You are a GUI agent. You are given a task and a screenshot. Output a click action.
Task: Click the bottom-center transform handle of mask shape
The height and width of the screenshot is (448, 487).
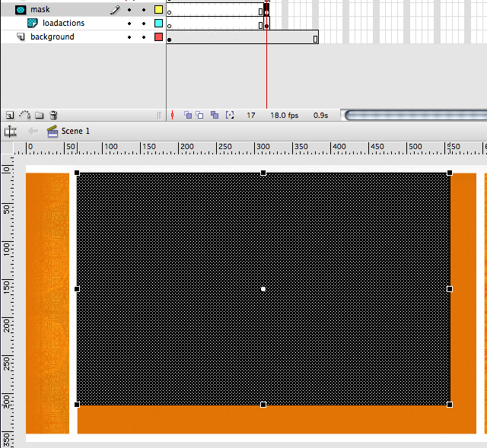click(263, 405)
